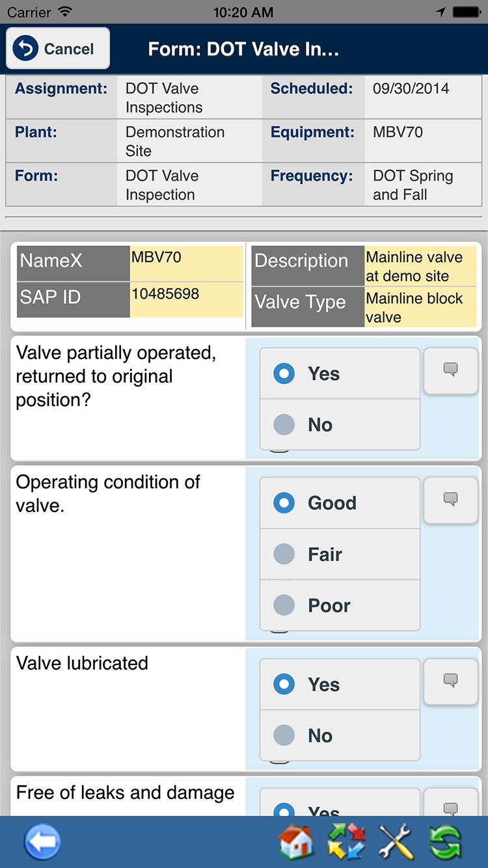Image resolution: width=488 pixels, height=868 pixels.
Task: Select No for Valve lubricated
Action: click(340, 736)
